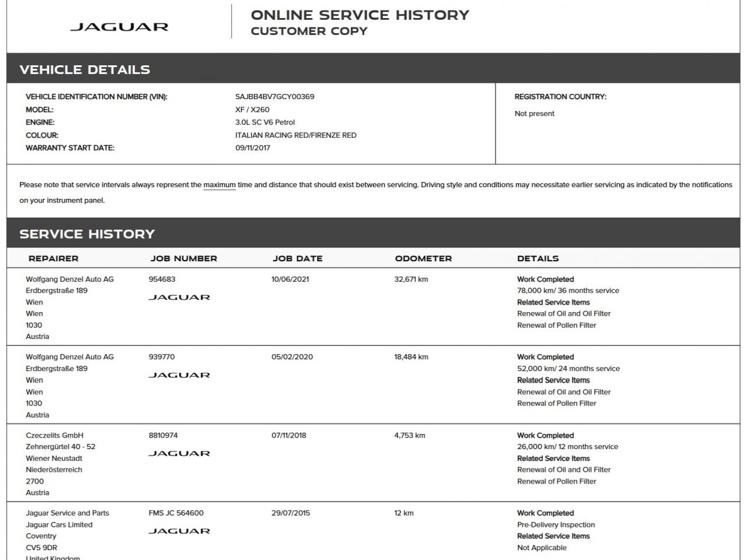The width and height of the screenshot is (747, 560).
Task: Click the Service History section header
Action: click(87, 234)
